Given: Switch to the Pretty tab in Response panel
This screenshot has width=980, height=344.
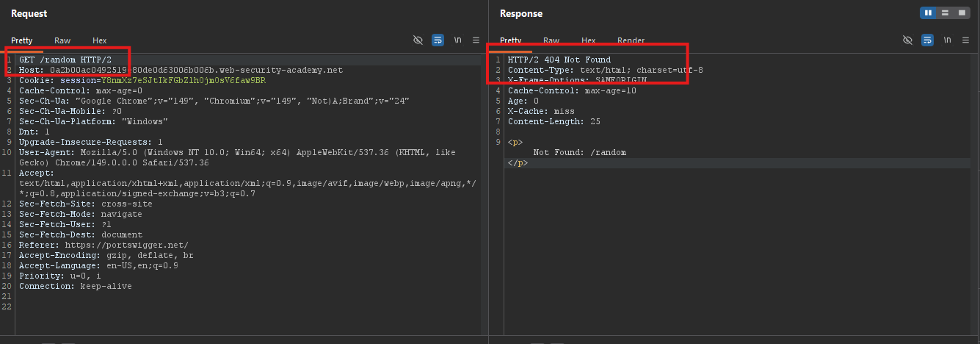Looking at the screenshot, I should (511, 40).
